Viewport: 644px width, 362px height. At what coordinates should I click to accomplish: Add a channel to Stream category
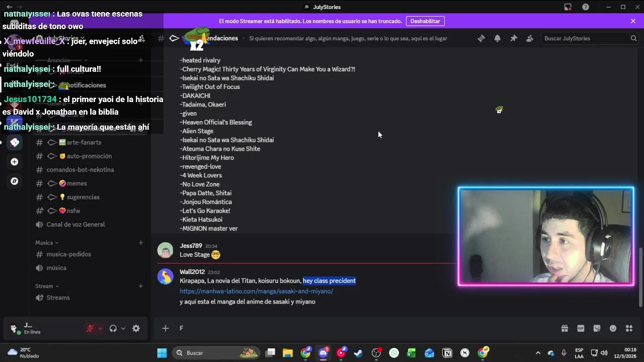pos(141,286)
